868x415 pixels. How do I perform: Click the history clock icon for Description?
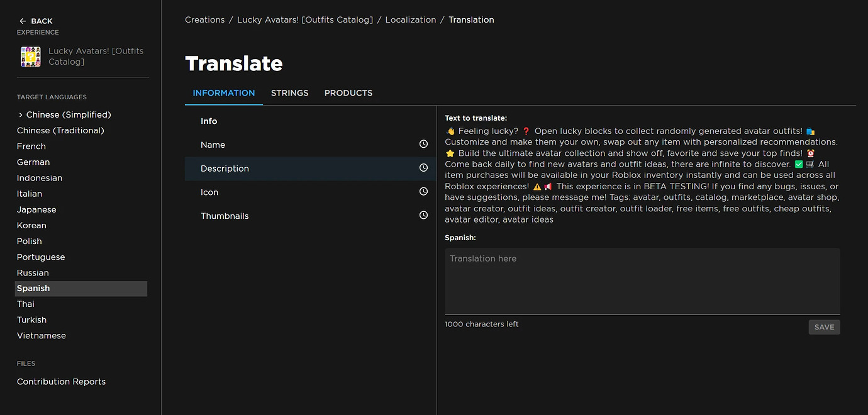pyautogui.click(x=423, y=168)
